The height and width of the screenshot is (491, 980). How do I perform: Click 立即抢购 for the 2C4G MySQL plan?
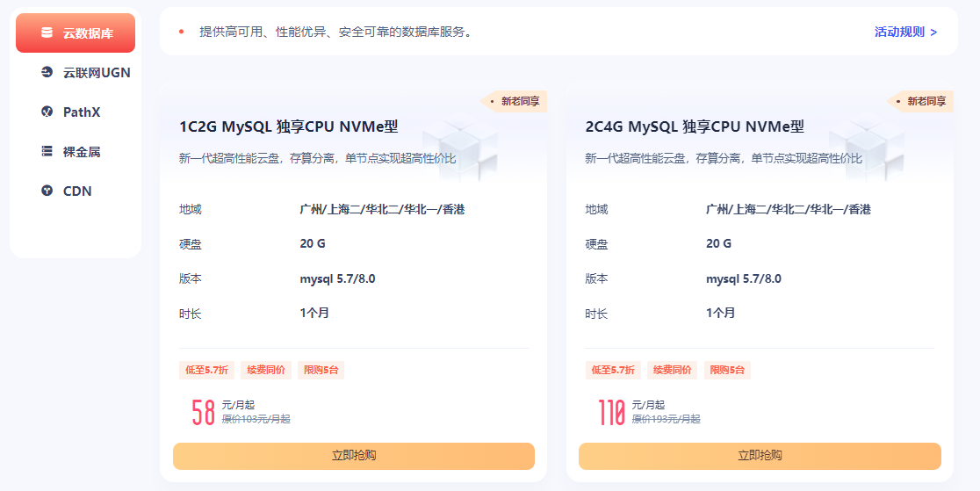[x=760, y=456]
